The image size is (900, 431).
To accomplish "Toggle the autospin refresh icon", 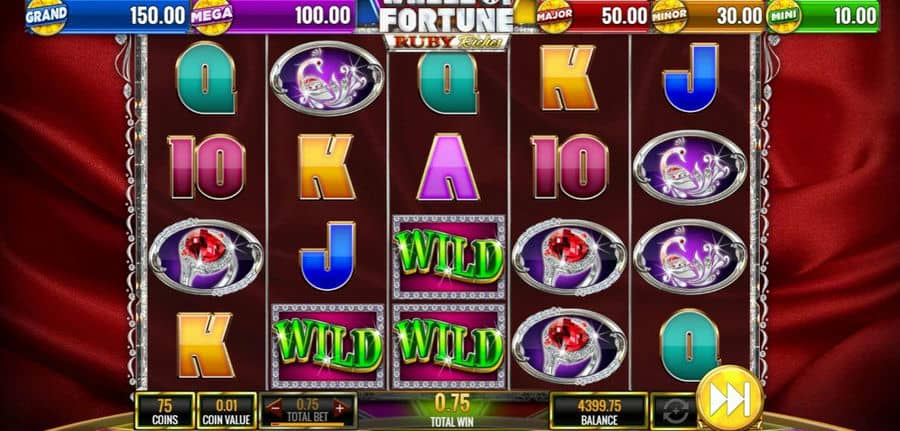I will click(673, 411).
